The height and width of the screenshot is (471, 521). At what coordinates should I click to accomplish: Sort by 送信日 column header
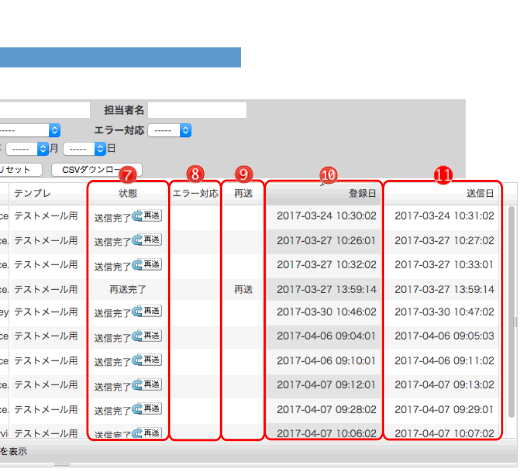pyautogui.click(x=442, y=193)
